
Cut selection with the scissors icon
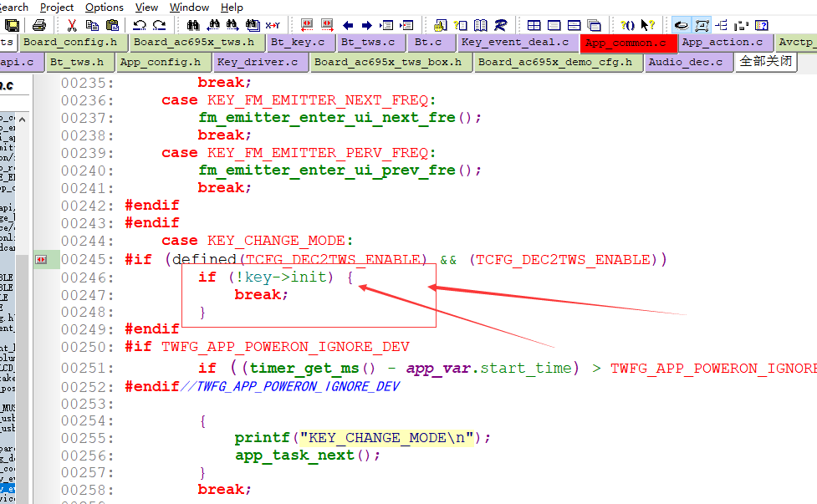click(72, 25)
